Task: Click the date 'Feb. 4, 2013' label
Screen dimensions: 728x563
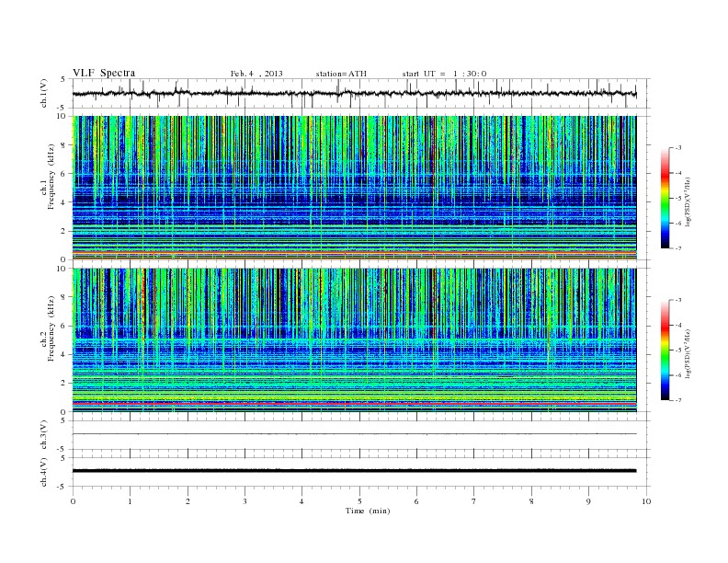Action: click(256, 74)
